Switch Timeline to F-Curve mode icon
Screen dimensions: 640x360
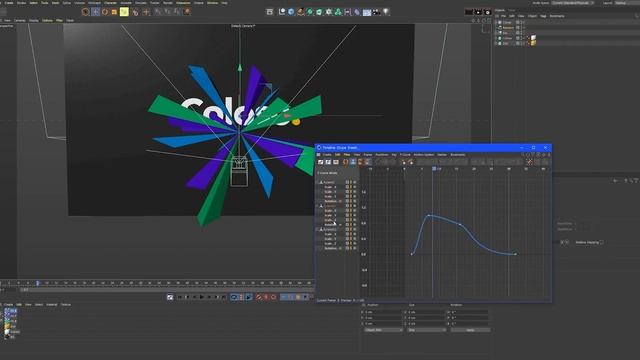328,162
